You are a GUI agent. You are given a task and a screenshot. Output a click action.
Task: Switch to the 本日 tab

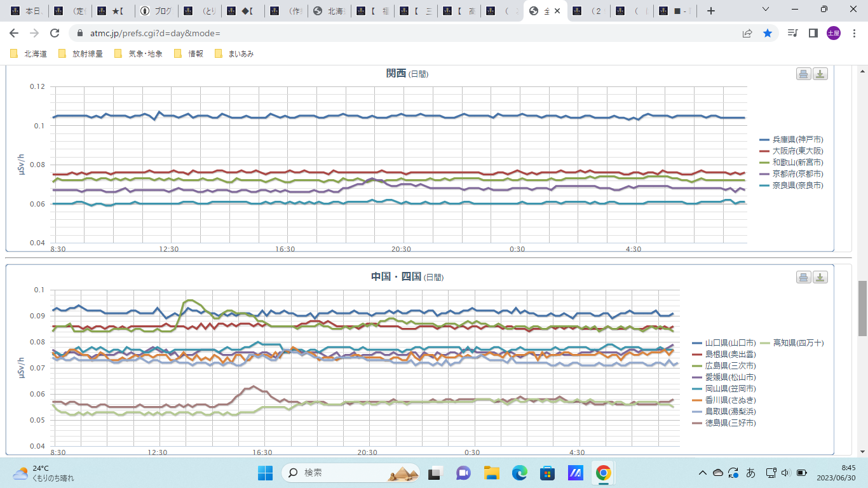27,11
